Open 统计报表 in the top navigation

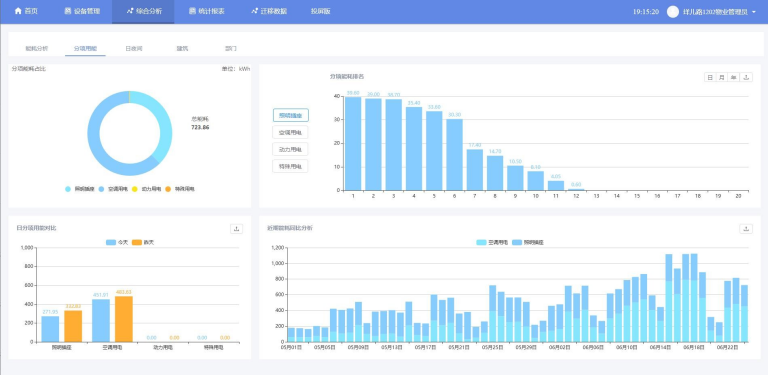207,11
